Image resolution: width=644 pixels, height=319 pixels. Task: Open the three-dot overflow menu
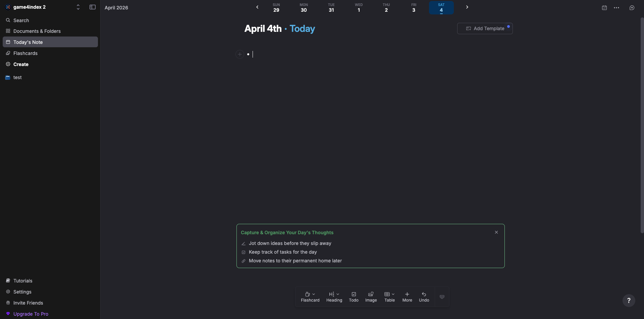point(616,7)
